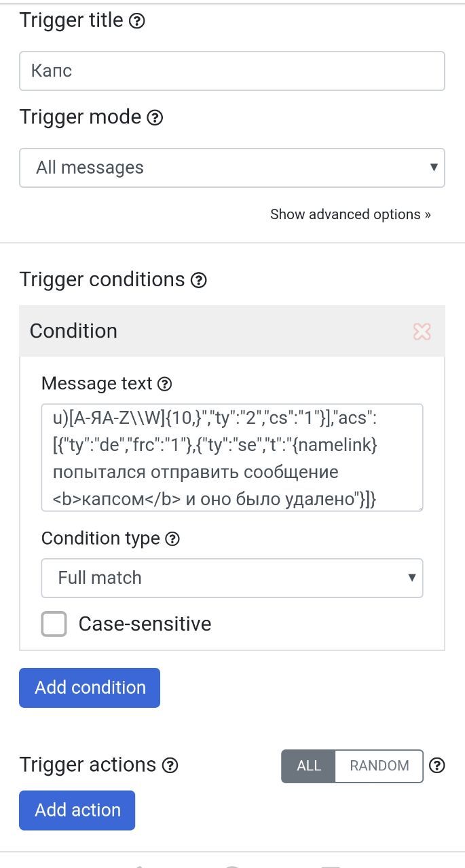Click the Message text help icon
Screen dimensions: 465x868
[164, 384]
